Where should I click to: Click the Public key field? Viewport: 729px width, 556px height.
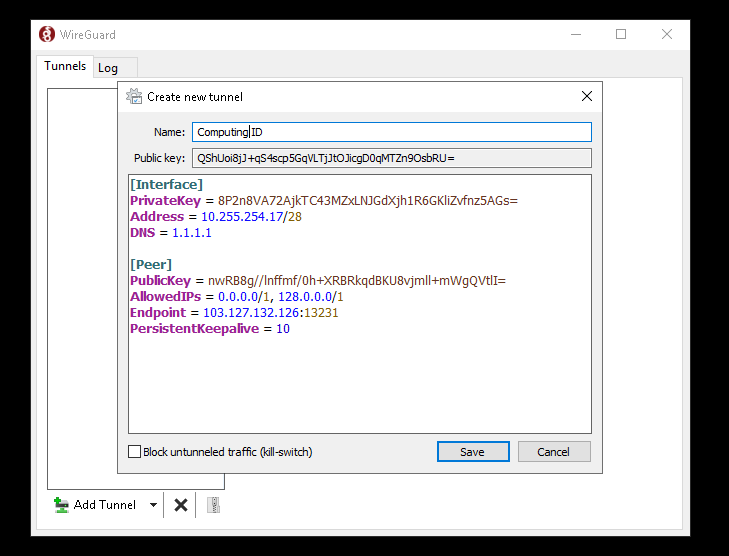coord(391,158)
